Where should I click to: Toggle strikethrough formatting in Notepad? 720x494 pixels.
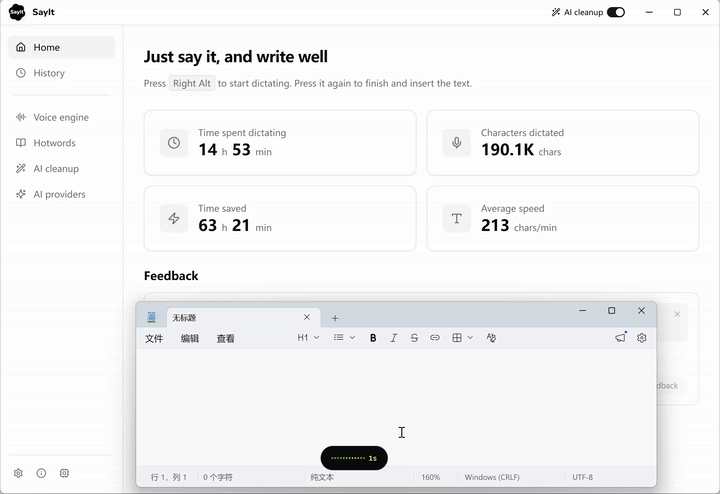point(414,338)
